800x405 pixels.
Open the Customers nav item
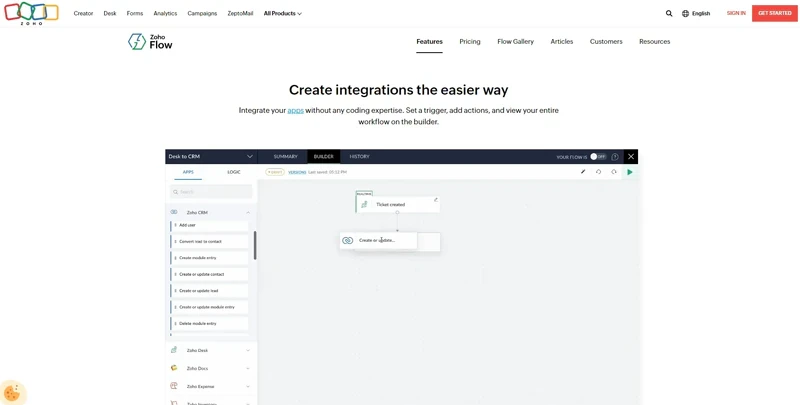[606, 42]
